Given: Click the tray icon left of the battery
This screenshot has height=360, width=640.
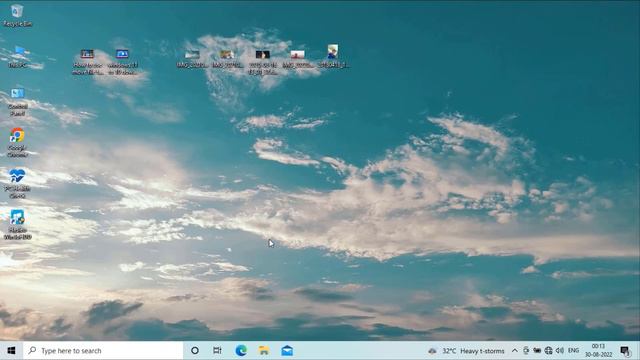Looking at the screenshot, I should point(526,351).
